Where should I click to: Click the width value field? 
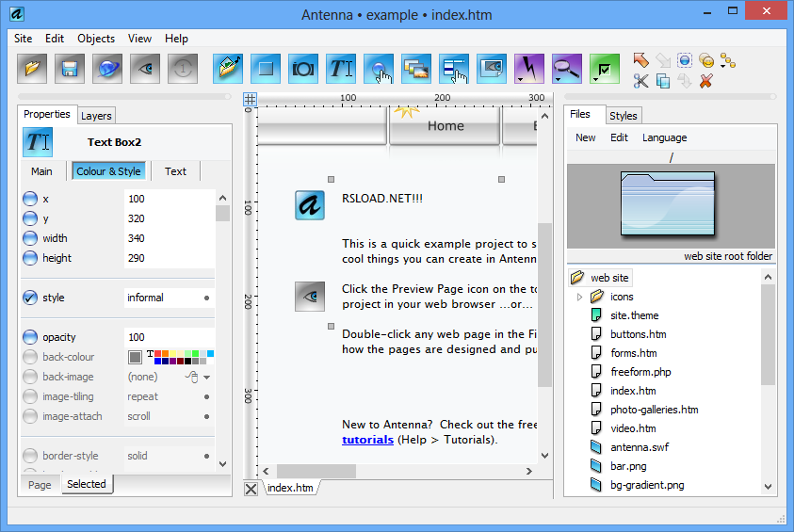point(170,238)
